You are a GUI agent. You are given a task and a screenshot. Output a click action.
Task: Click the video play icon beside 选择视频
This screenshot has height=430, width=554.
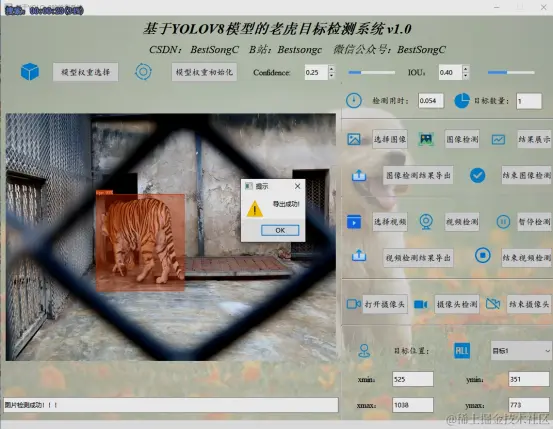tap(354, 222)
